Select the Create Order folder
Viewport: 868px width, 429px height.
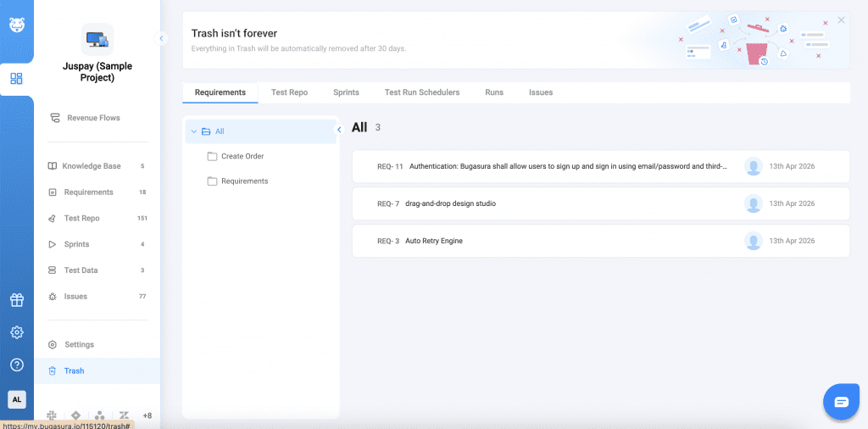tap(242, 156)
